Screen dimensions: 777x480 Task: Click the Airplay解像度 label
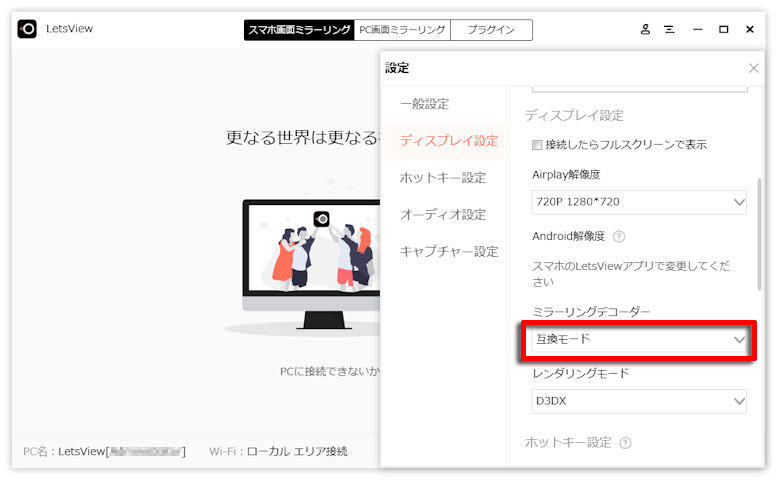point(566,175)
